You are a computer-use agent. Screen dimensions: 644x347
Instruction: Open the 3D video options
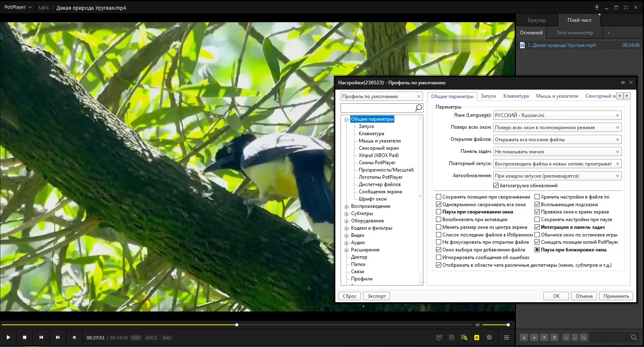[x=451, y=337]
